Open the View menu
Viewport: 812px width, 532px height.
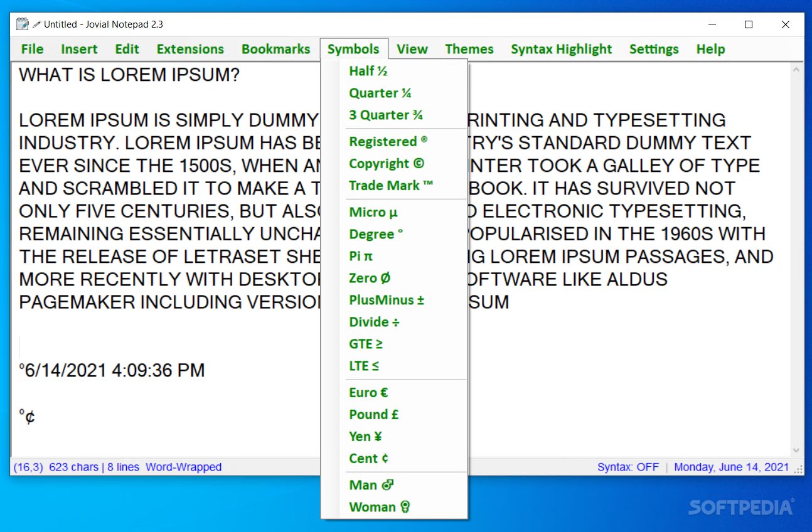point(412,49)
